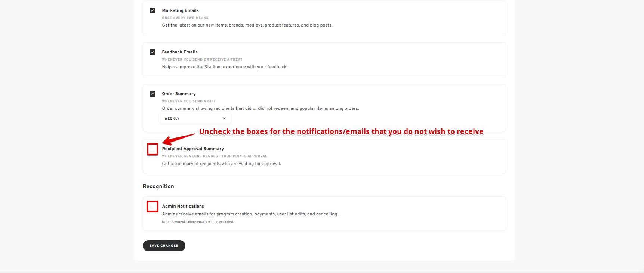The image size is (644, 273).
Task: Click the Marketing Emails label
Action: pyautogui.click(x=180, y=10)
